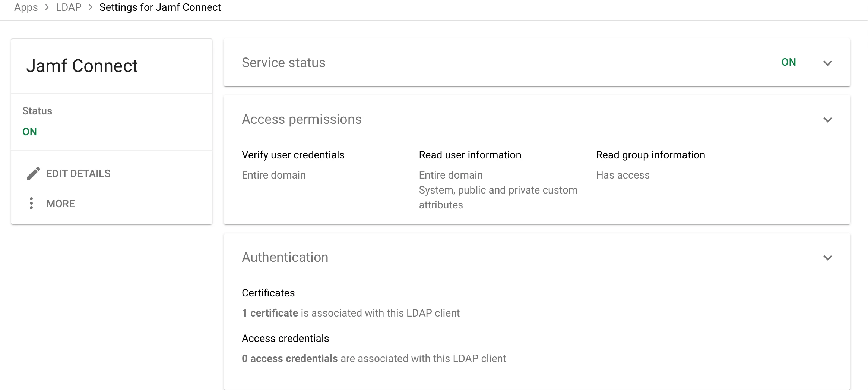Click the Service status heading
The height and width of the screenshot is (390, 868).
pos(283,63)
